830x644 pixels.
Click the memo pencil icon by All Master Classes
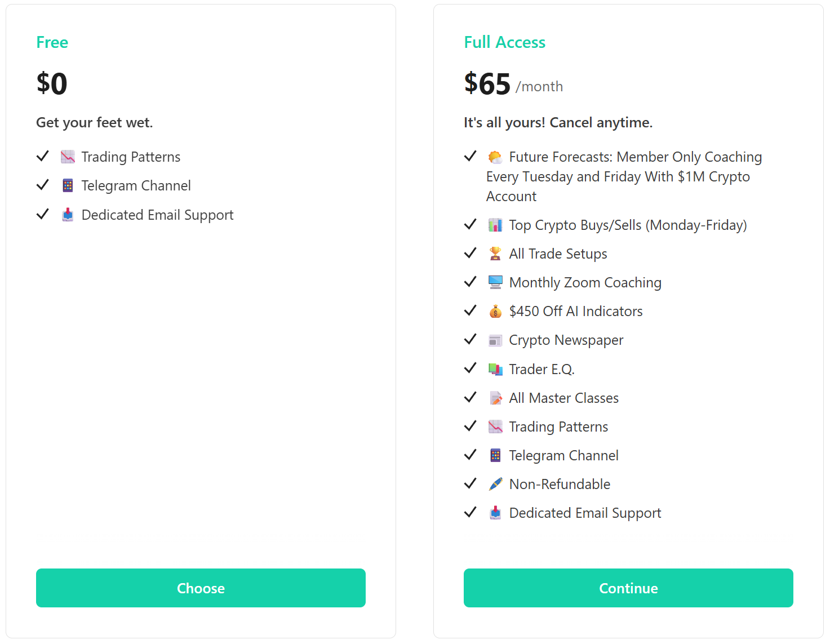coord(495,398)
